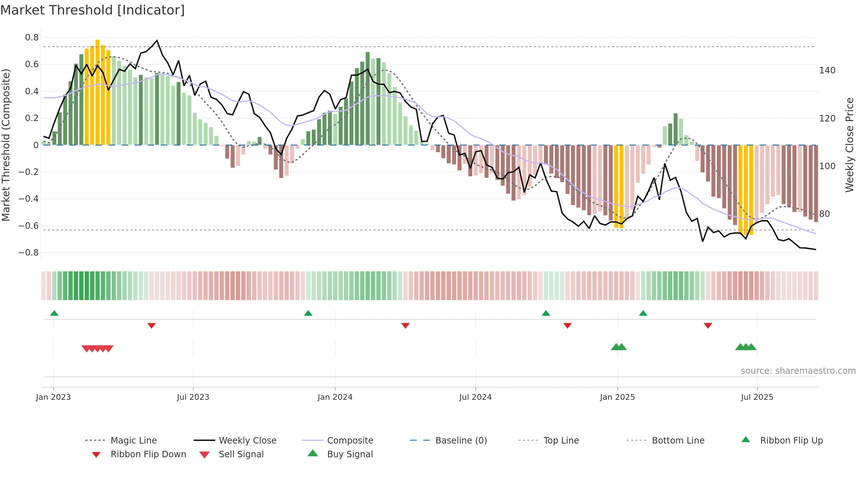Click the Weekly Close Price axis title
This screenshot has width=868, height=488.
point(850,145)
